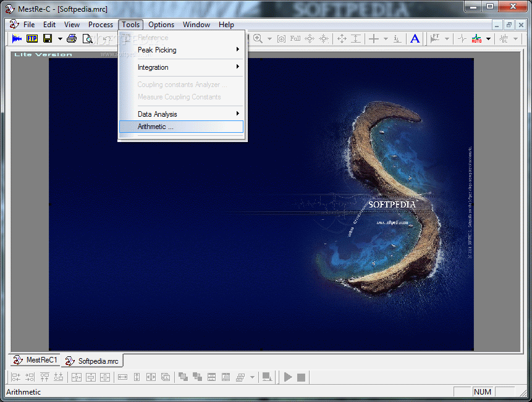Image resolution: width=532 pixels, height=402 pixels.
Task: Click the play button in bottom toolbar
Action: [288, 377]
